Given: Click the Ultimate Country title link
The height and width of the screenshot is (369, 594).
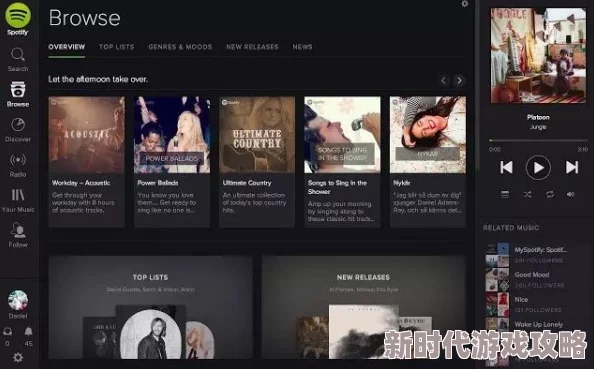Looking at the screenshot, I should tap(247, 183).
